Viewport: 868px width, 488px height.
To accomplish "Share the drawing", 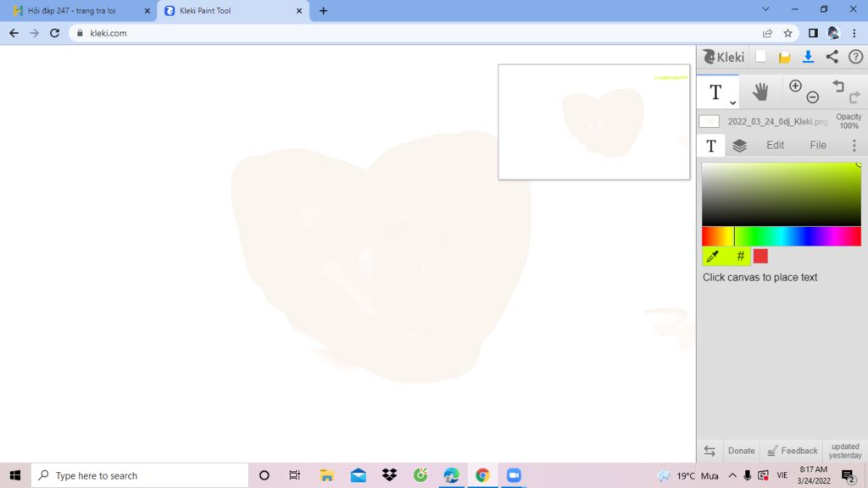I will 832,57.
